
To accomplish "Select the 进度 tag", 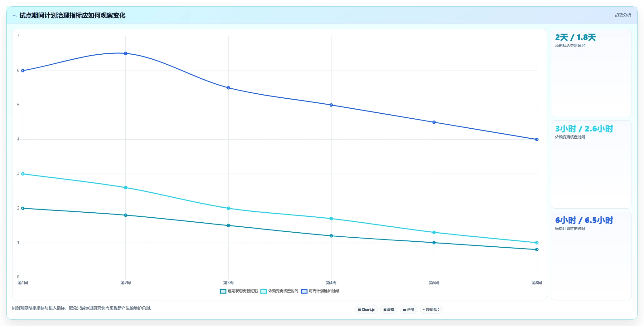I will tap(409, 309).
